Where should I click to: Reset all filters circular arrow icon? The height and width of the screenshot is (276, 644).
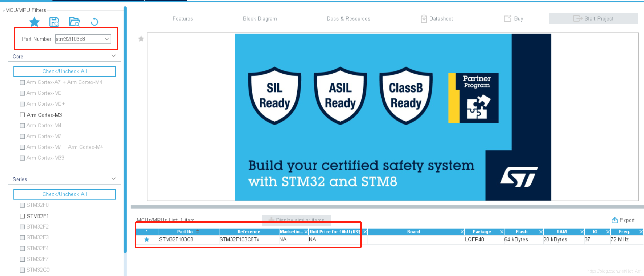pos(95,22)
